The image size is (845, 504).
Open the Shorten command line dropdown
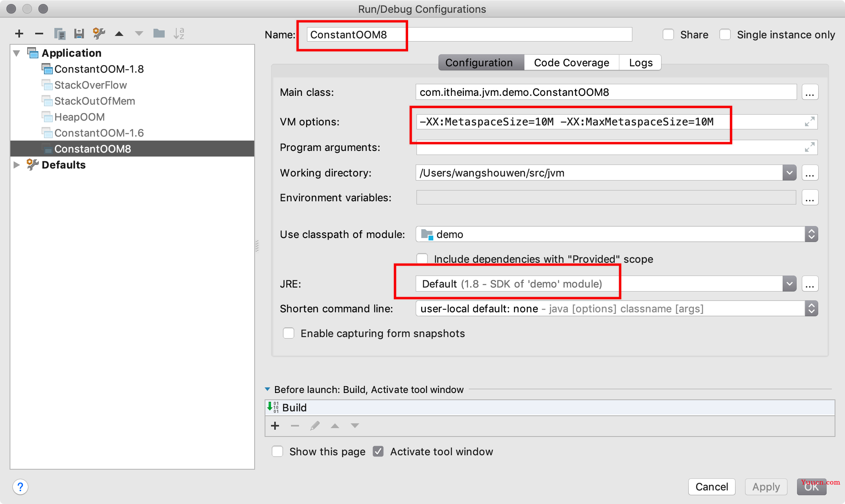pyautogui.click(x=813, y=309)
